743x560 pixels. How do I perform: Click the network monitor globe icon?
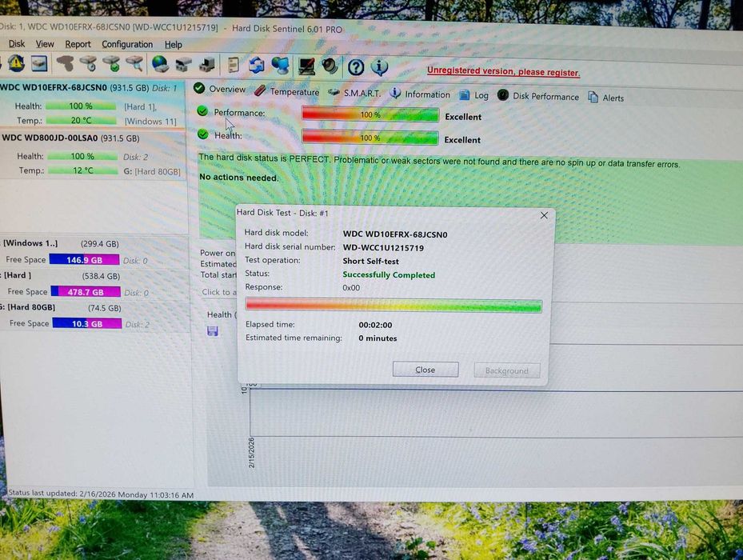[x=281, y=66]
